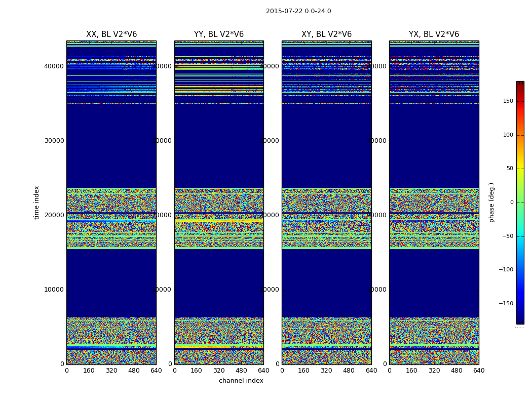Screen dimensions: 532x405
Task: Click XY panel x-axis tick "480"
Action: (349, 371)
